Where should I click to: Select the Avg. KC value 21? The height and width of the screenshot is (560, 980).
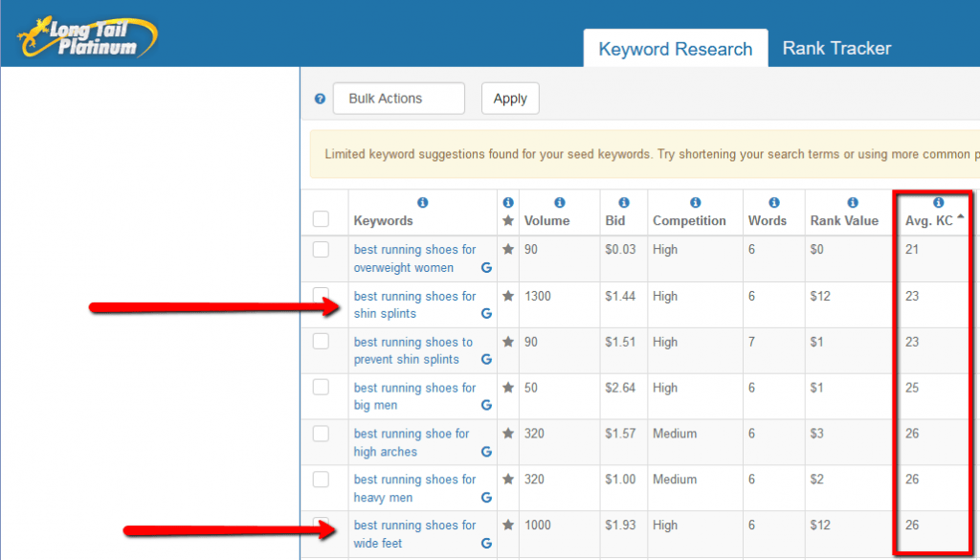tap(912, 250)
